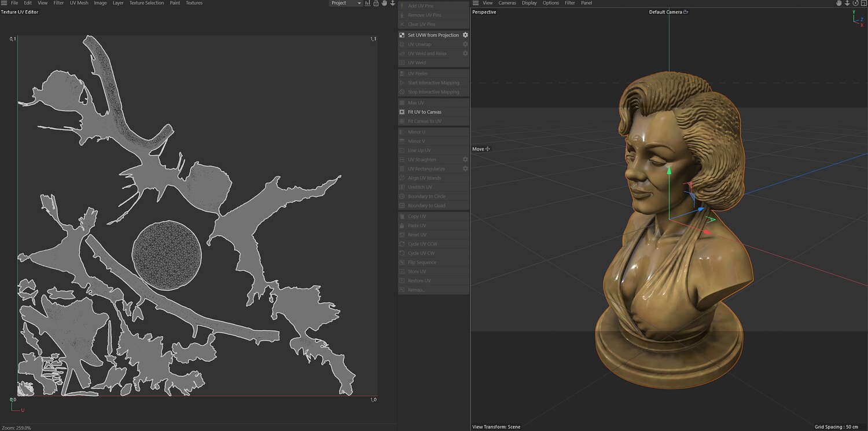
Task: Click the viewport dolly arrows icon
Action: (847, 3)
